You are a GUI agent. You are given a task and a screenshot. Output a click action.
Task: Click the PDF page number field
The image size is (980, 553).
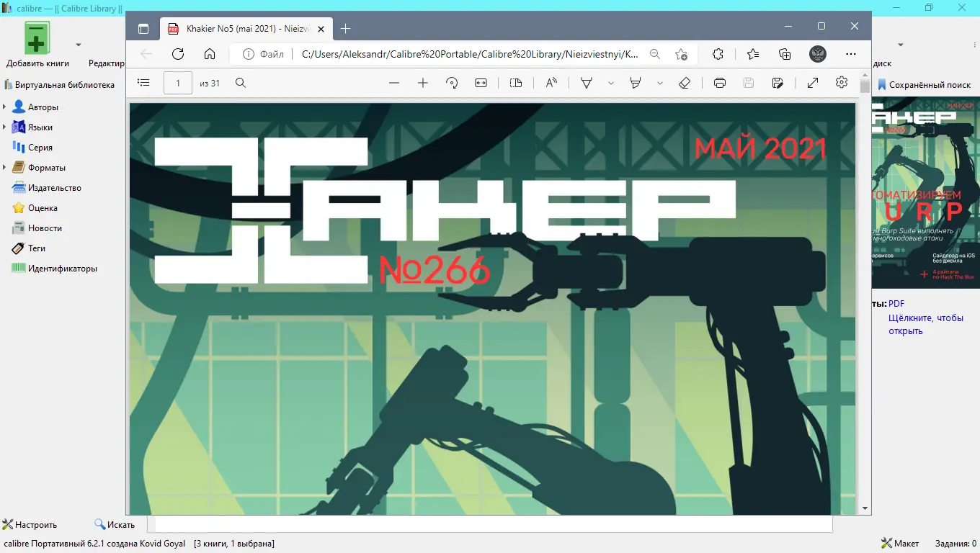[178, 84]
